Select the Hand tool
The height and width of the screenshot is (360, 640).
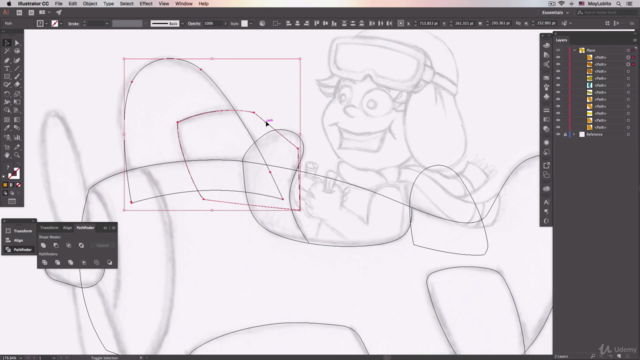7,155
